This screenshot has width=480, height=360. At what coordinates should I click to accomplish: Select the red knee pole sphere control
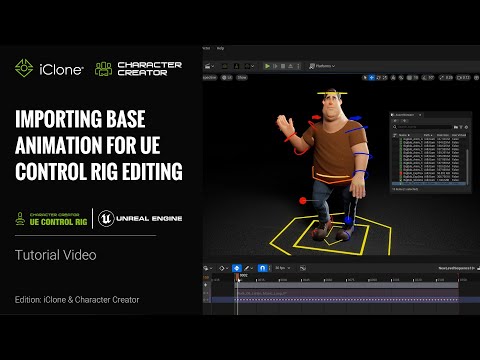pos(303,200)
